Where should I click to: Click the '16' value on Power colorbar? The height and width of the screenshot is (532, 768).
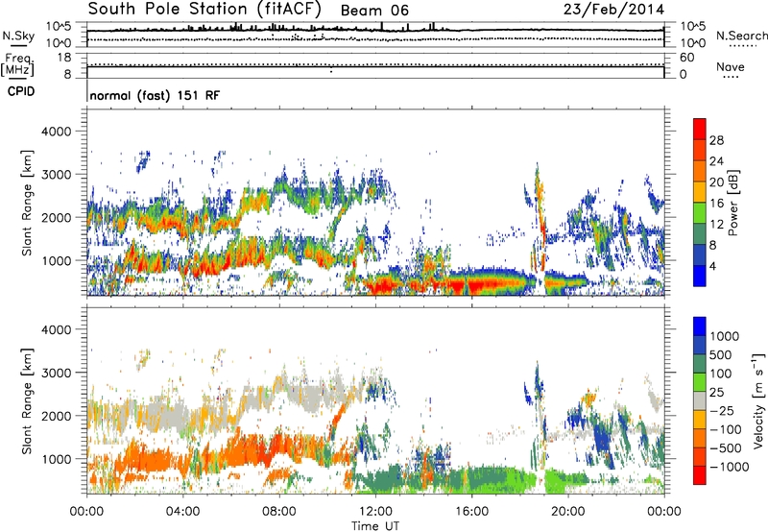coord(716,204)
